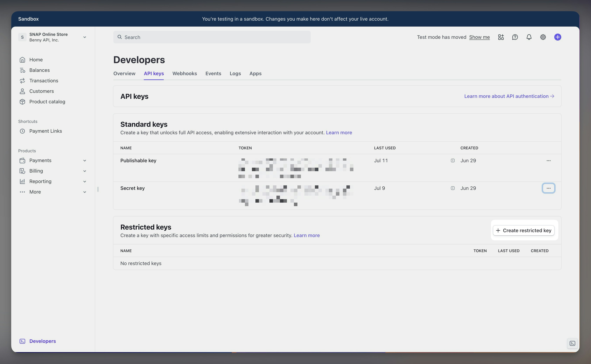
Task: Open Publishable key three-dot menu
Action: (x=549, y=160)
